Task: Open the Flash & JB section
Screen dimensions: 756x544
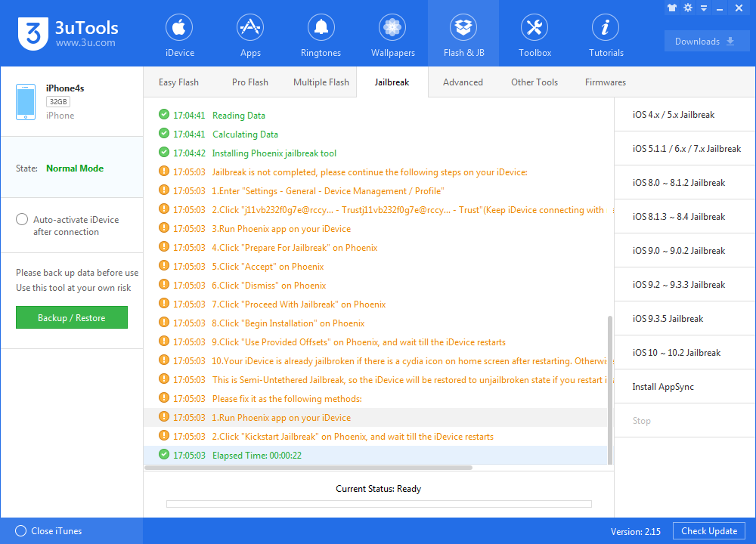Action: pos(463,34)
